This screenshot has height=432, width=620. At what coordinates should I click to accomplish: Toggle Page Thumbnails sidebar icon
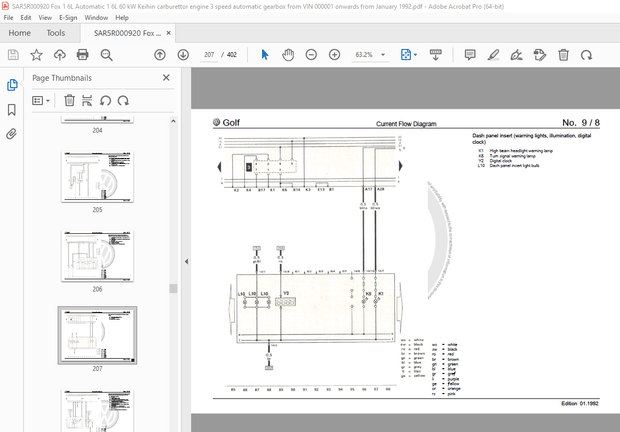(12, 85)
